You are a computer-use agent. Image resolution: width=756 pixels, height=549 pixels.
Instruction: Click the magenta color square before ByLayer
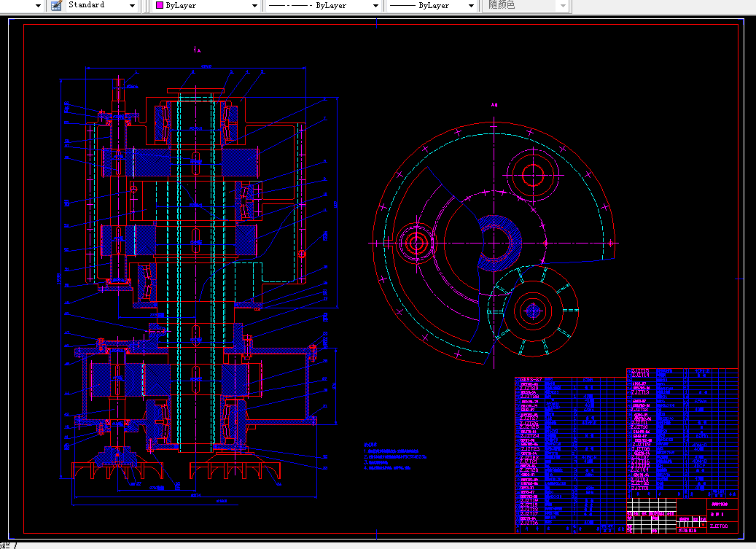pyautogui.click(x=159, y=6)
